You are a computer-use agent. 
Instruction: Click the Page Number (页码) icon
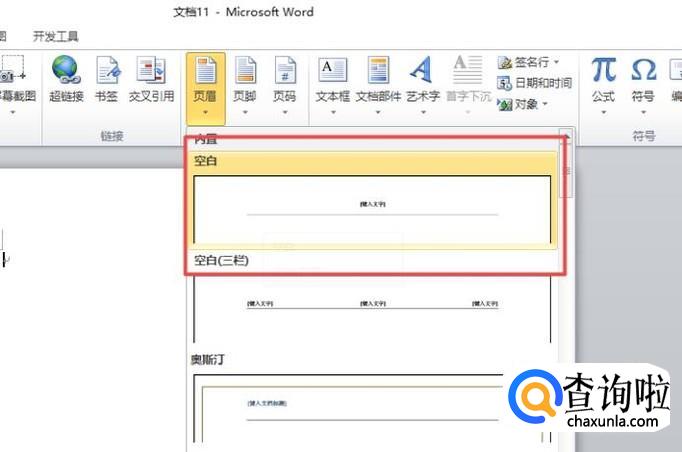tap(285, 70)
